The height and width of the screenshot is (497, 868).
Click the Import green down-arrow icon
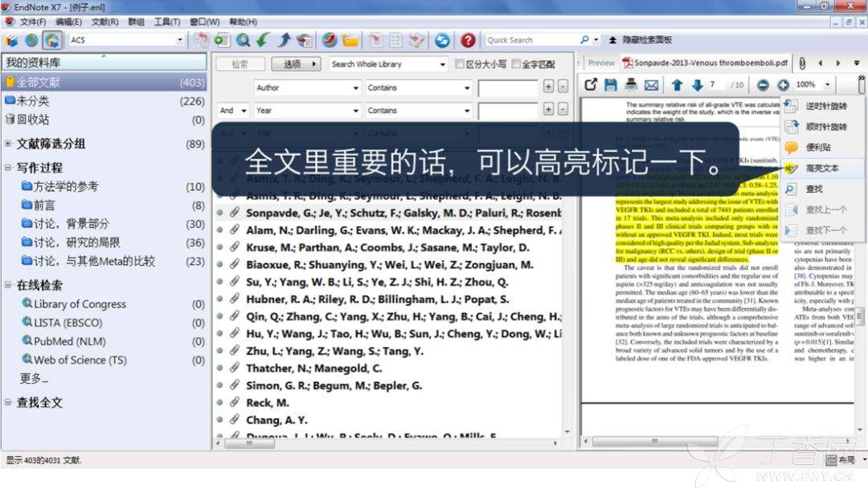[263, 40]
